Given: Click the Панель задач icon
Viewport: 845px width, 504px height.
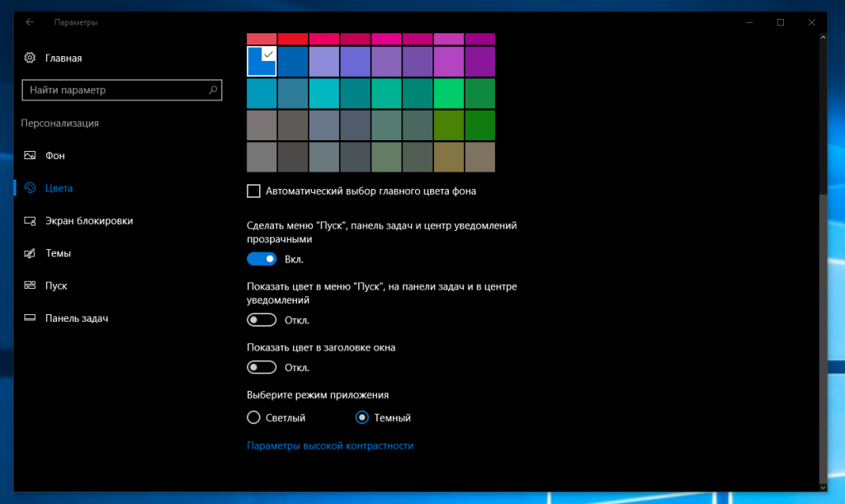Looking at the screenshot, I should (x=30, y=318).
